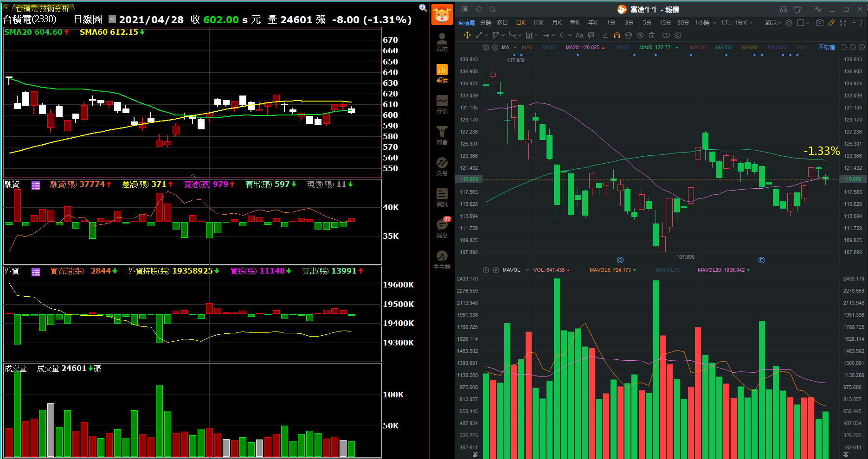Toggle the MA10 line visibility
The image size is (868, 459).
pos(549,47)
